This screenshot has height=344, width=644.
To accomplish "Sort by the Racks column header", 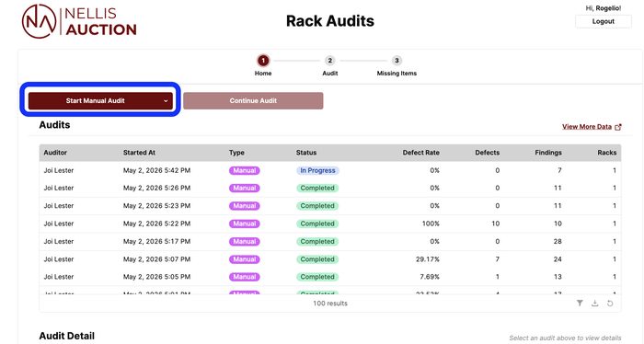I will (x=607, y=153).
